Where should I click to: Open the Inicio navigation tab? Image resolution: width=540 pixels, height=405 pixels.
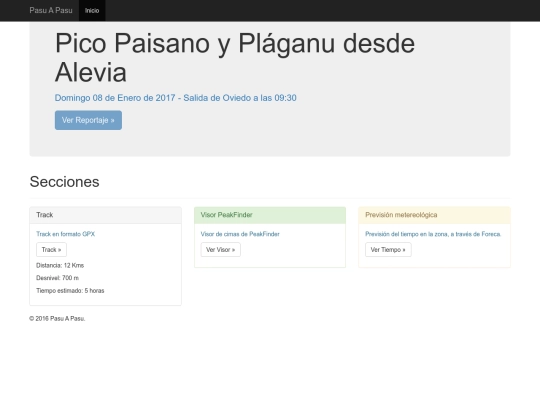pos(92,11)
